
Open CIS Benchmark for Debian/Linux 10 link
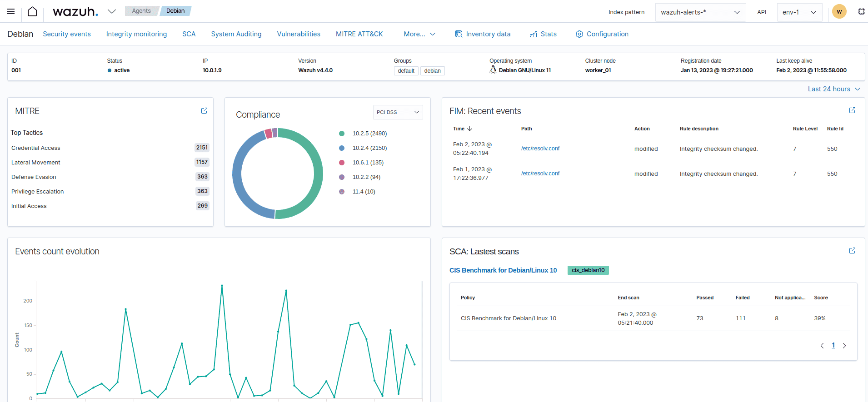503,270
